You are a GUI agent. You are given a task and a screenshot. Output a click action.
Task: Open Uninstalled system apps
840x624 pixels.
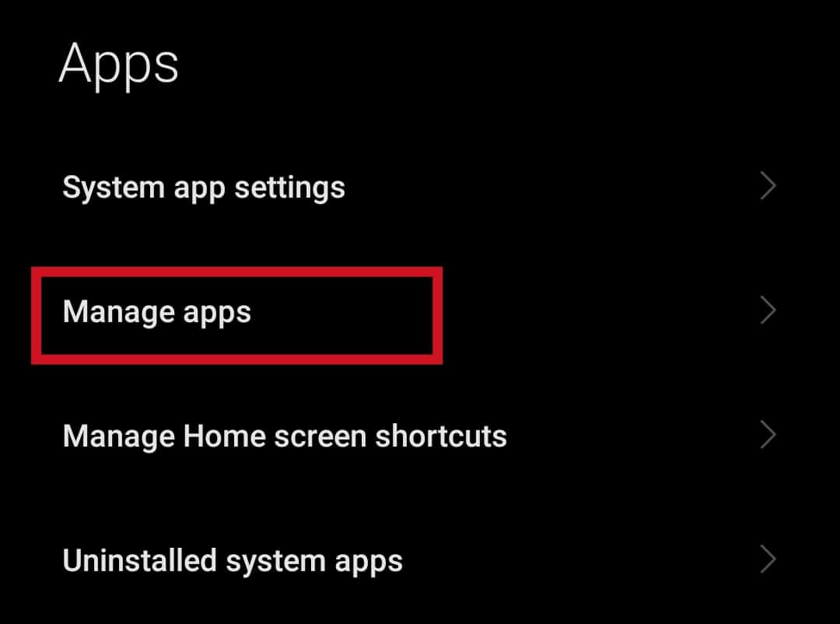(x=420, y=560)
